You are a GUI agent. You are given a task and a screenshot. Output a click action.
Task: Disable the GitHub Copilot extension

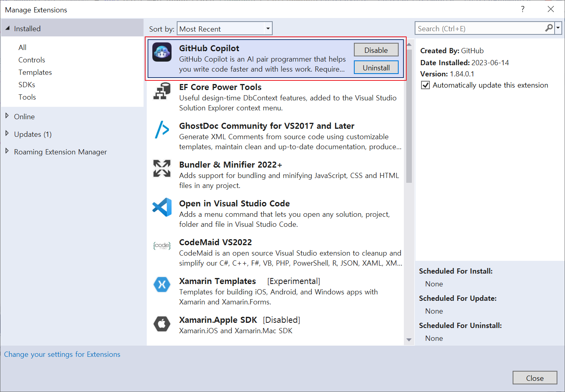(x=376, y=50)
